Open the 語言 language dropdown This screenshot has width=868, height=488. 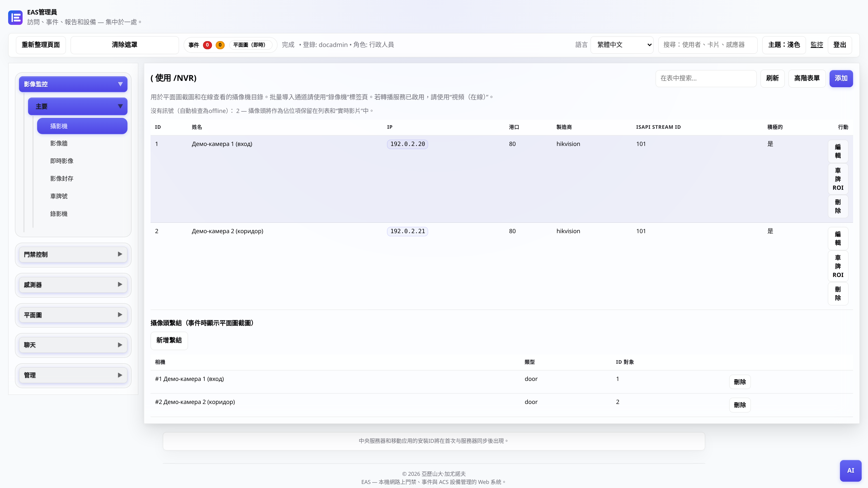pos(622,45)
